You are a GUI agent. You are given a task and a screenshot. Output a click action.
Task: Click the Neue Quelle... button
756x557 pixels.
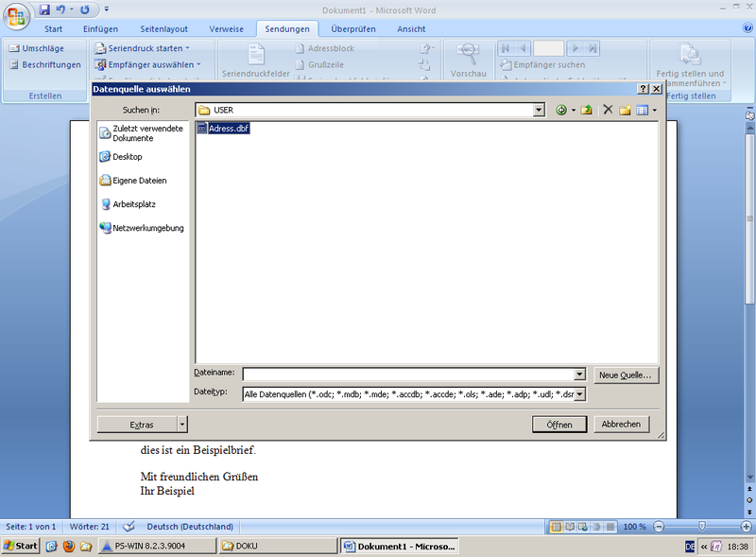[x=626, y=375]
